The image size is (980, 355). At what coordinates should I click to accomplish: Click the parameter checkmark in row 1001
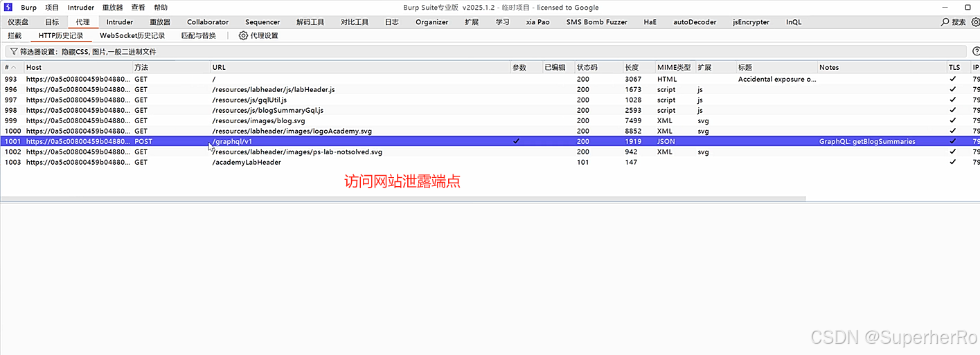click(516, 141)
